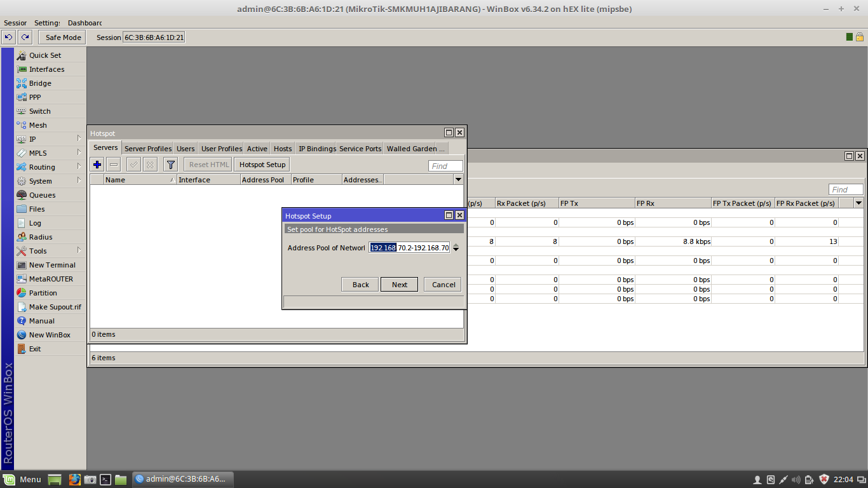Switch to the Hosts tab
The width and height of the screenshot is (868, 488).
[283, 149]
